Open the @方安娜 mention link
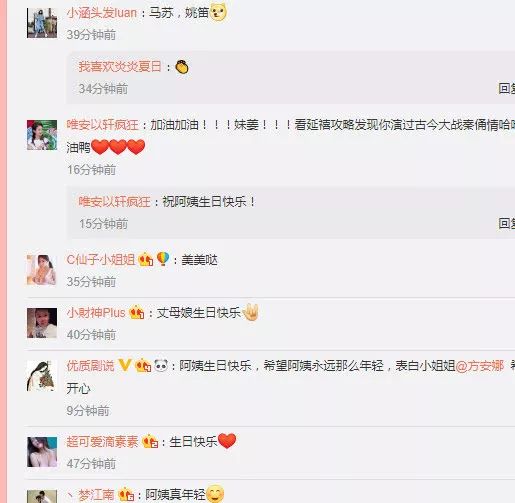 [x=480, y=366]
